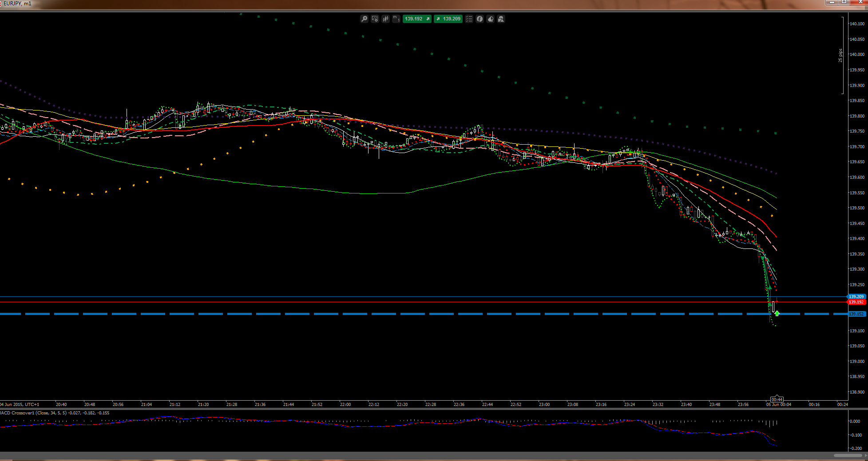Open the m1 timeframe selector

point(396,19)
